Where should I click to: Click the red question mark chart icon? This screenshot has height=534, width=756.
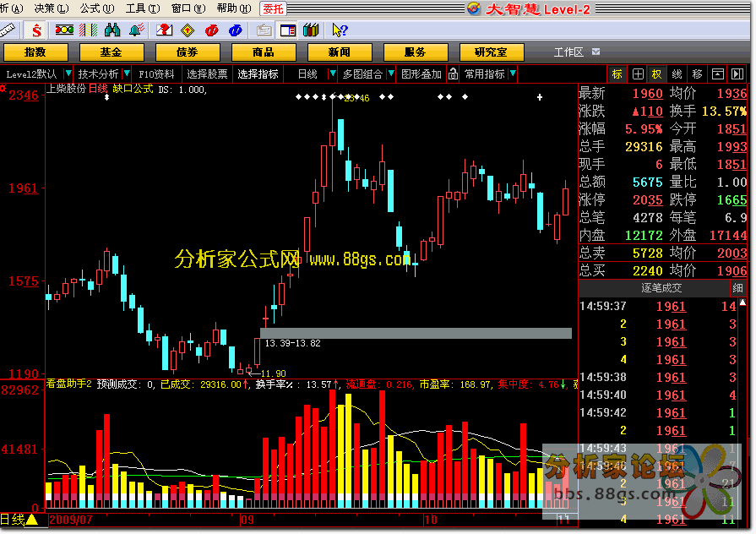tap(164, 30)
